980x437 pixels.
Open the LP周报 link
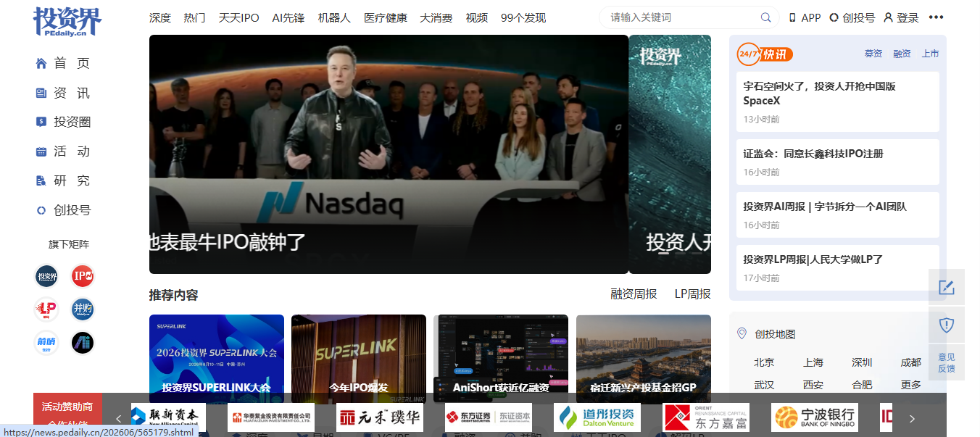[692, 294]
